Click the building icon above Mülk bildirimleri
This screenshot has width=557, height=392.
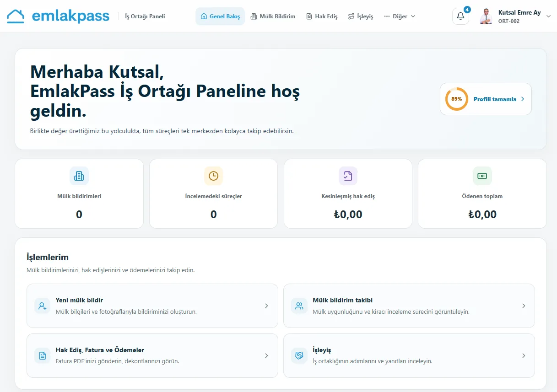tap(79, 176)
